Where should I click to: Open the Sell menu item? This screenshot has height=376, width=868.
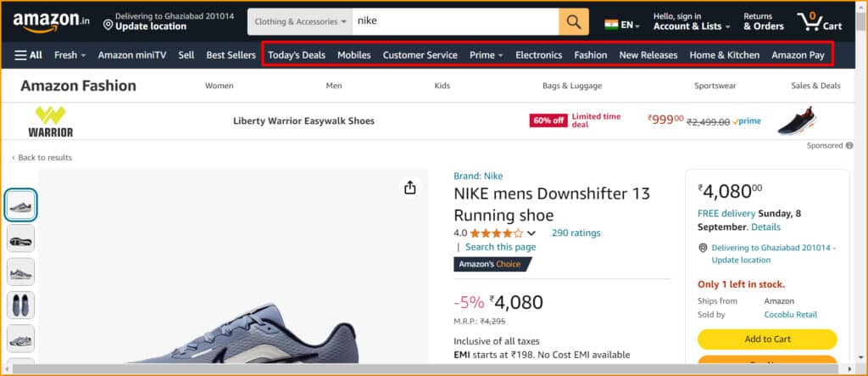tap(186, 55)
